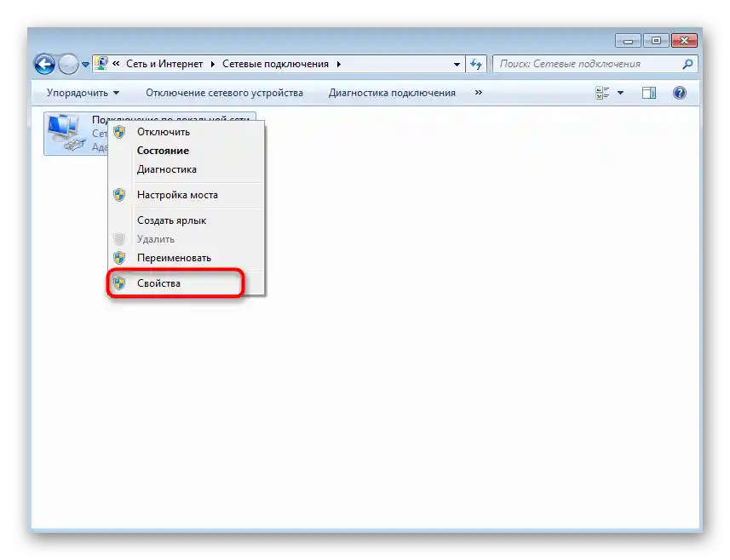Choose Переименовать in the context menu

(186, 258)
